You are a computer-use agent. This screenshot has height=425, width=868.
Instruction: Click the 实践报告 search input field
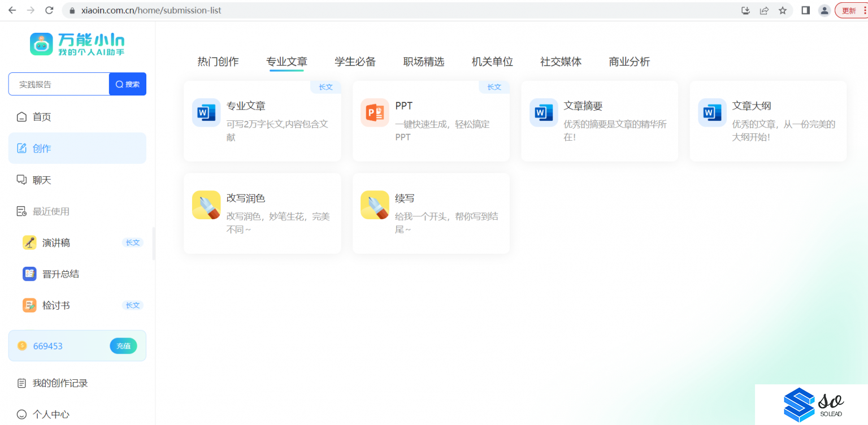(x=59, y=84)
